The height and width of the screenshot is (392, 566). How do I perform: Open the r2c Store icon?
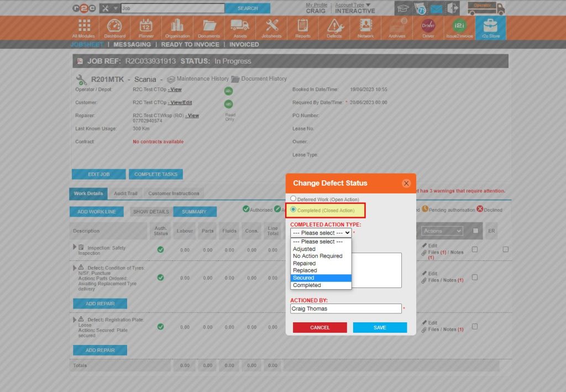[x=490, y=28]
